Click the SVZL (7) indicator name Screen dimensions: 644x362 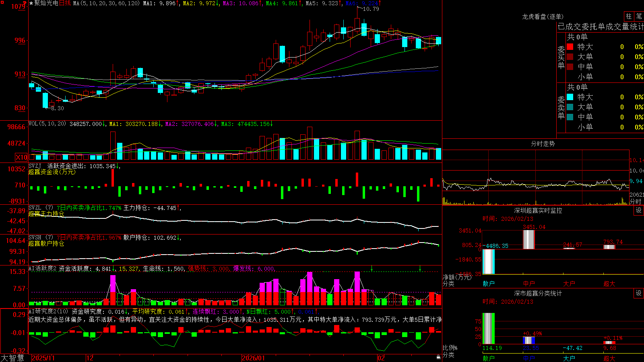pos(41,208)
